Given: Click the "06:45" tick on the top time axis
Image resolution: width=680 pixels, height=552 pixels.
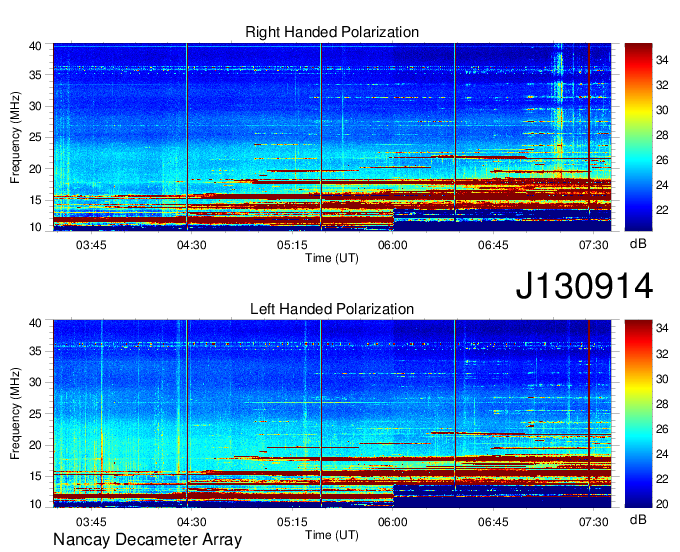Looking at the screenshot, I should [493, 245].
